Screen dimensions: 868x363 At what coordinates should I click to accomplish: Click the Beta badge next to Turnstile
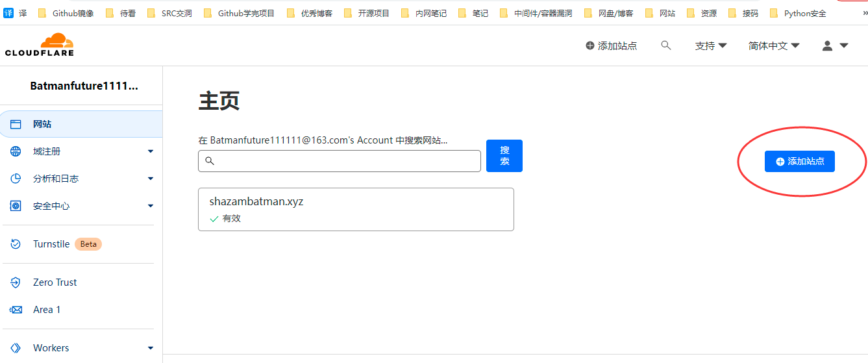88,244
